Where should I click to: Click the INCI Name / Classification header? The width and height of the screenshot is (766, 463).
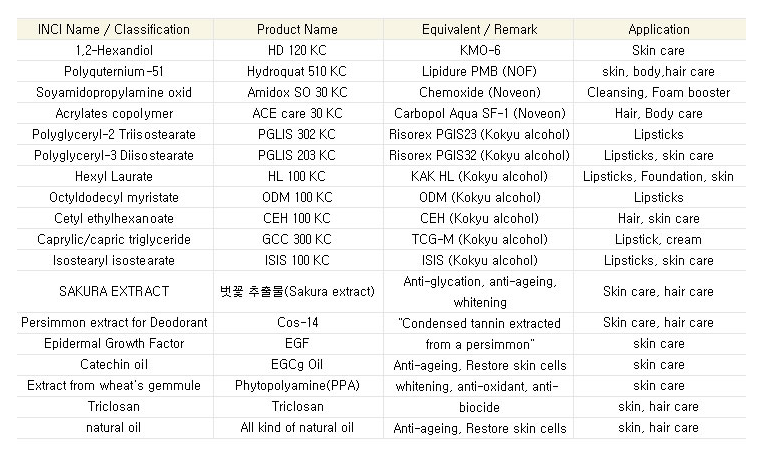pyautogui.click(x=114, y=29)
